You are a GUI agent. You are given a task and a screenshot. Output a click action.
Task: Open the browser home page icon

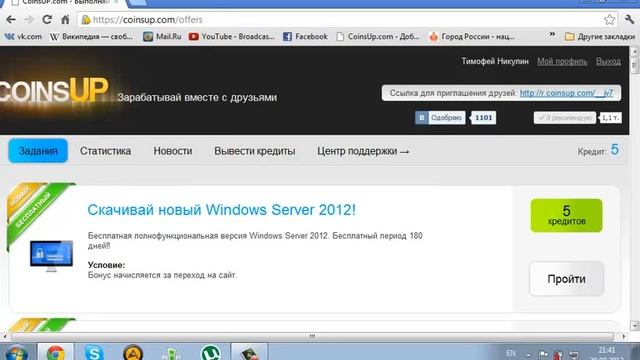[x=65, y=19]
